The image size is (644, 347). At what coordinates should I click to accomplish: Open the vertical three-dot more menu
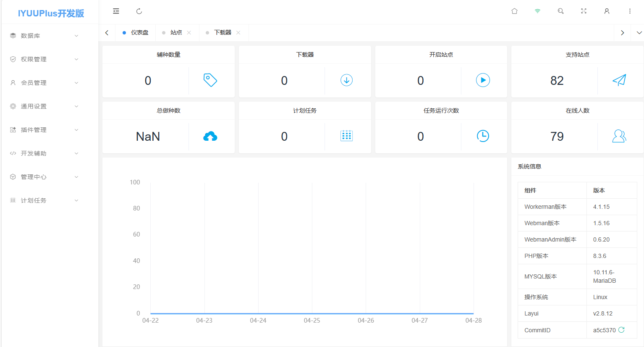tap(630, 11)
